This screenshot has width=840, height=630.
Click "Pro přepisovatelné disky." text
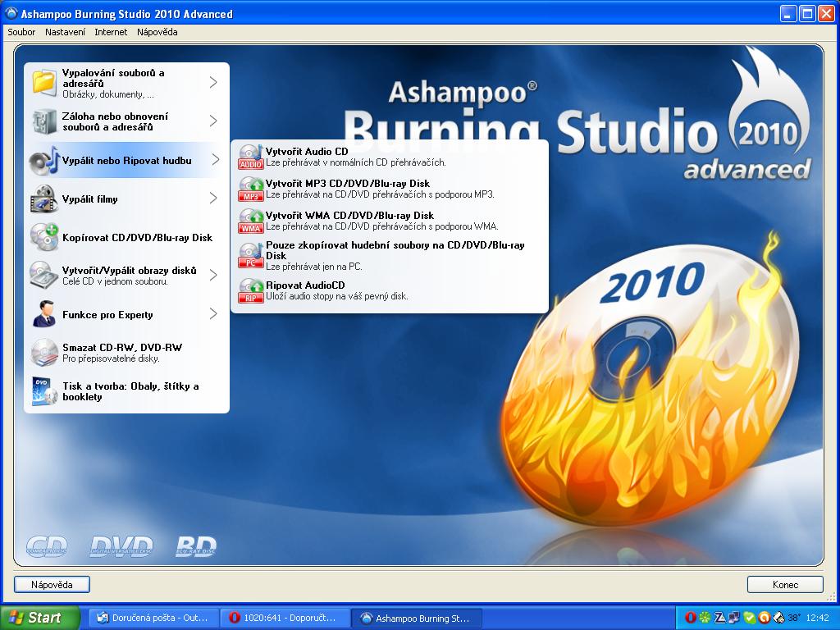tap(111, 358)
